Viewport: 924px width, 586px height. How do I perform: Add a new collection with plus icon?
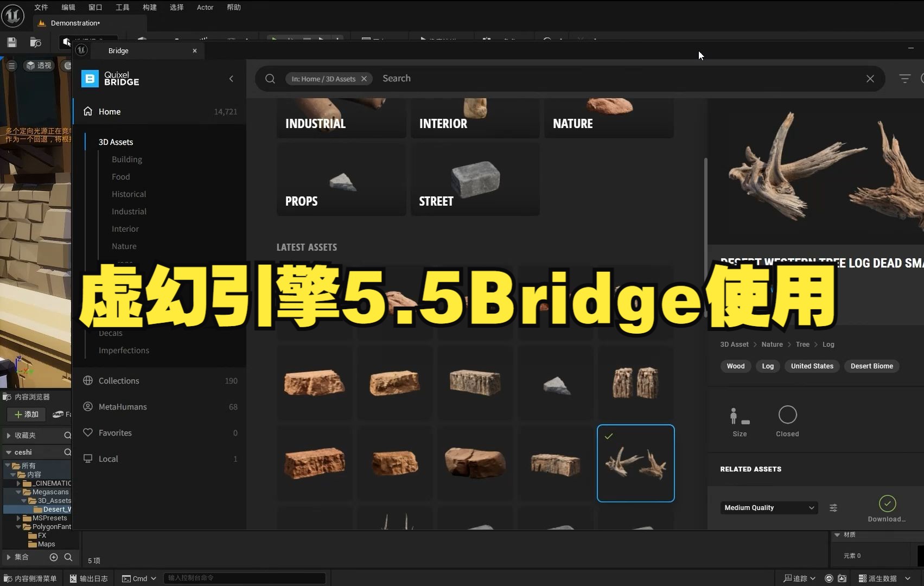click(54, 557)
